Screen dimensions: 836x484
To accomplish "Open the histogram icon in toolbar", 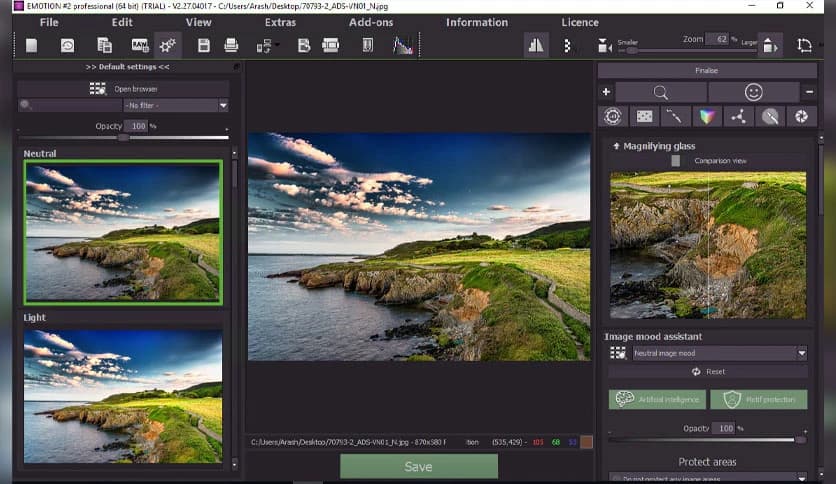I will (x=402, y=45).
